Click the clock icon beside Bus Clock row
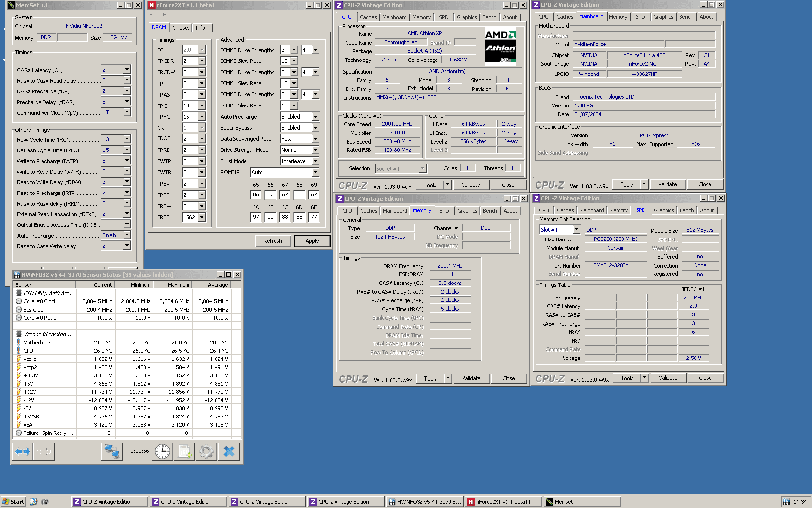Viewport: 812px width, 508px height. point(19,310)
